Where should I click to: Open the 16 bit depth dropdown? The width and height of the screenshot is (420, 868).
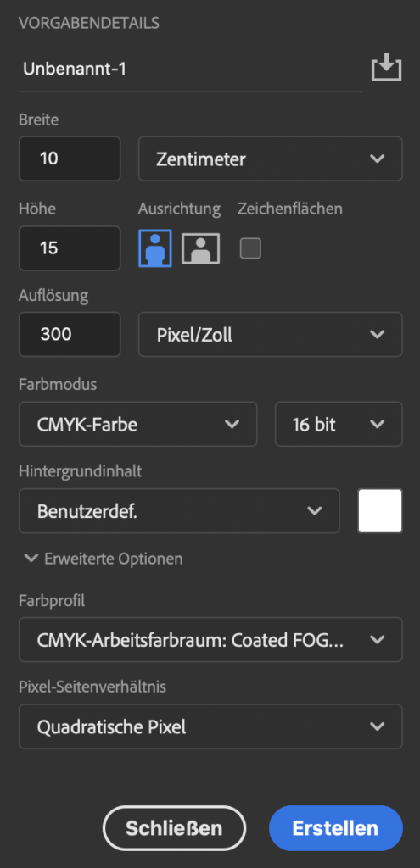click(339, 424)
